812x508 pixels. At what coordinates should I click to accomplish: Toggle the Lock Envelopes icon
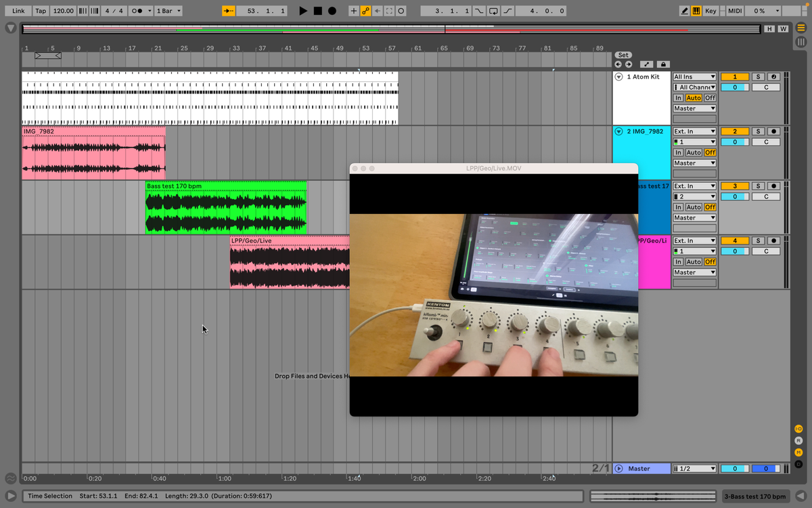(x=662, y=64)
